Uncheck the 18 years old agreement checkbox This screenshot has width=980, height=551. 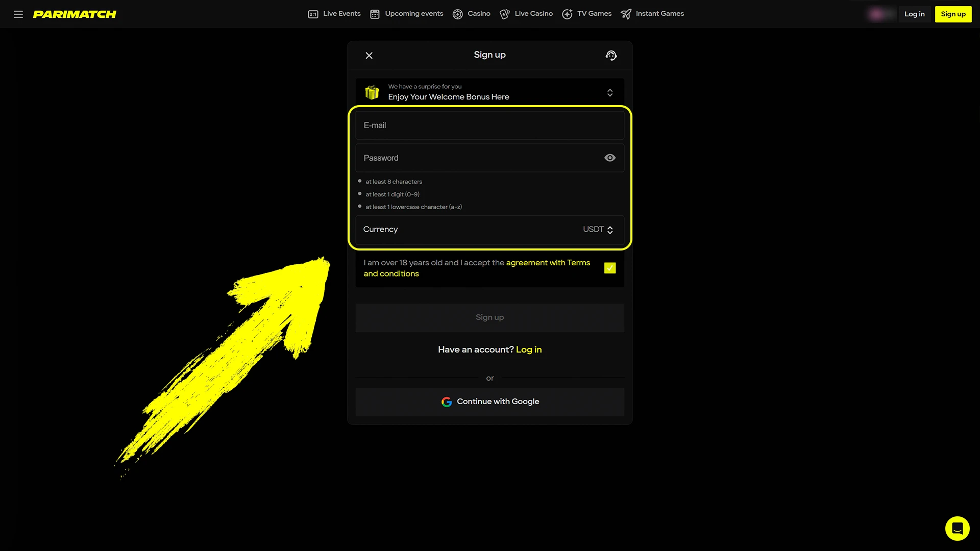[x=610, y=268]
